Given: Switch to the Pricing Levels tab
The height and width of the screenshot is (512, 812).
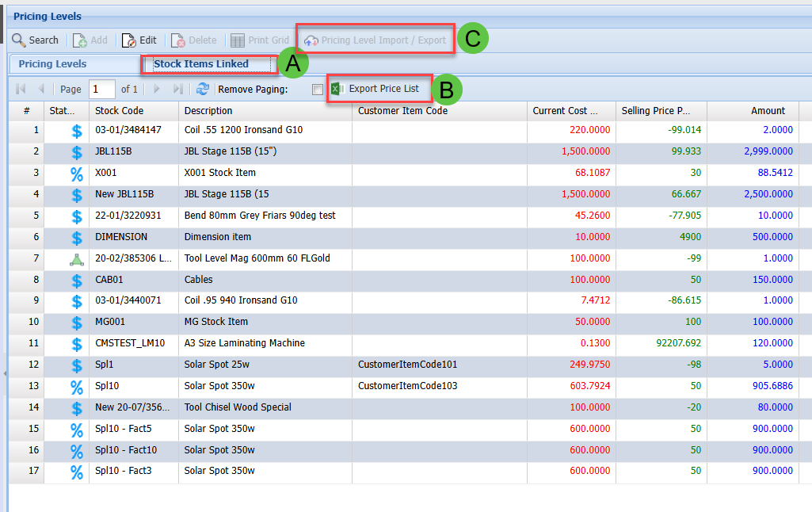Looking at the screenshot, I should [53, 64].
